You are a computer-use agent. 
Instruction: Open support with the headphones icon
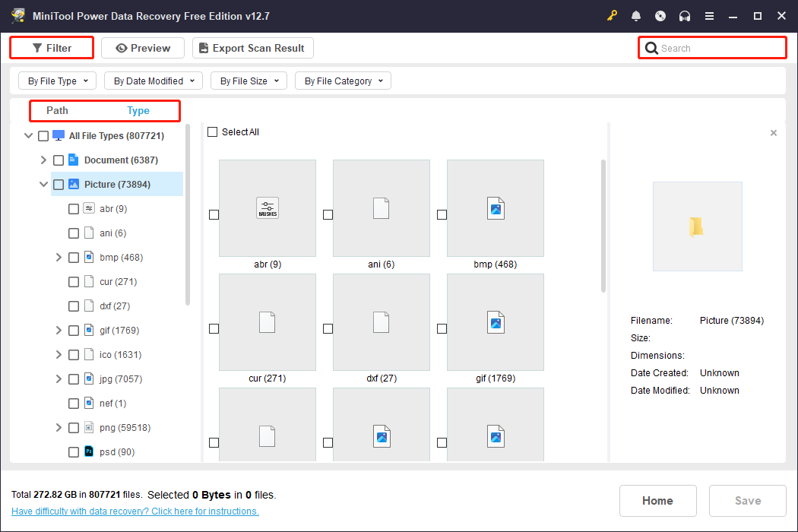[685, 15]
